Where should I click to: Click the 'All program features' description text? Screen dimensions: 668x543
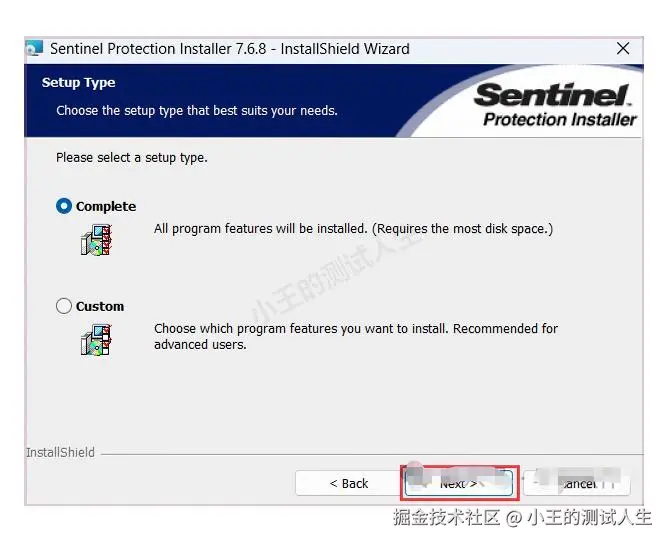[x=354, y=229]
